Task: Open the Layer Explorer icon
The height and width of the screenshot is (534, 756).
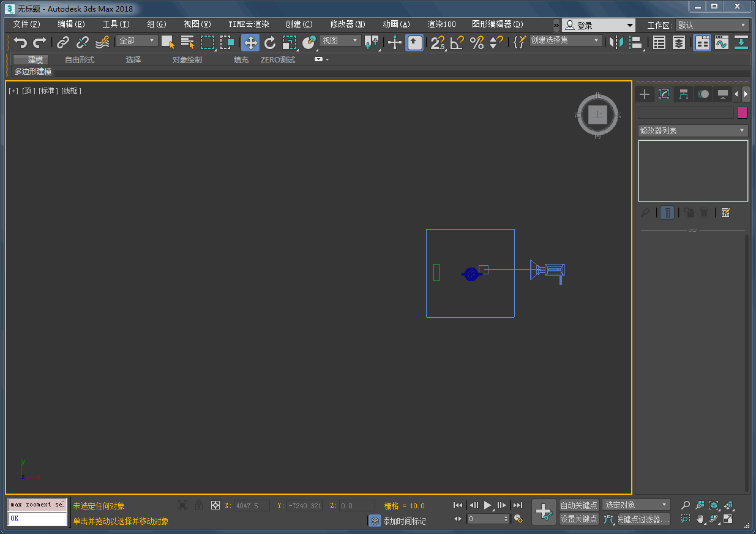Action: click(x=679, y=42)
